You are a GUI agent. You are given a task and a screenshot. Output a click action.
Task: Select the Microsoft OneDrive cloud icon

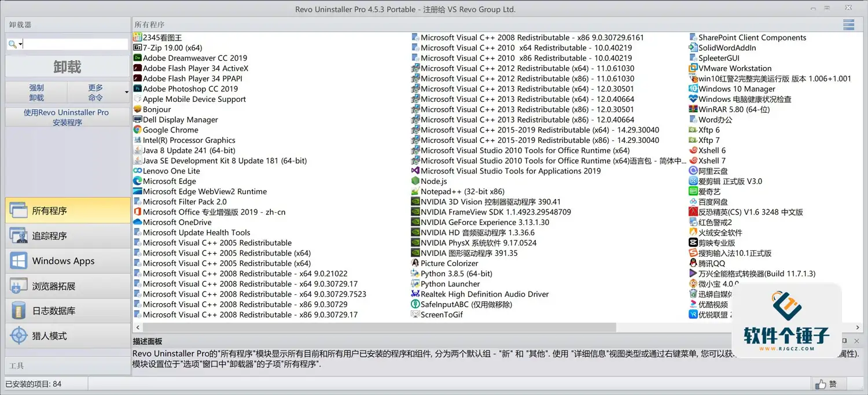tap(138, 222)
